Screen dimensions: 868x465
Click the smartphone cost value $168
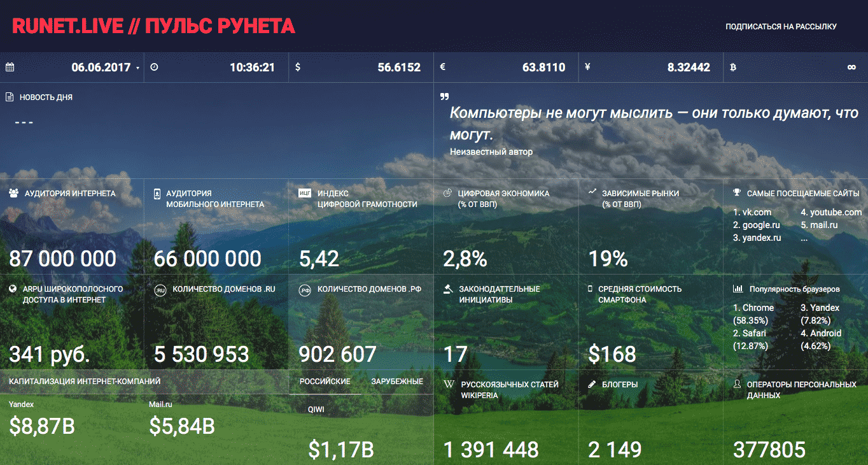coord(612,354)
